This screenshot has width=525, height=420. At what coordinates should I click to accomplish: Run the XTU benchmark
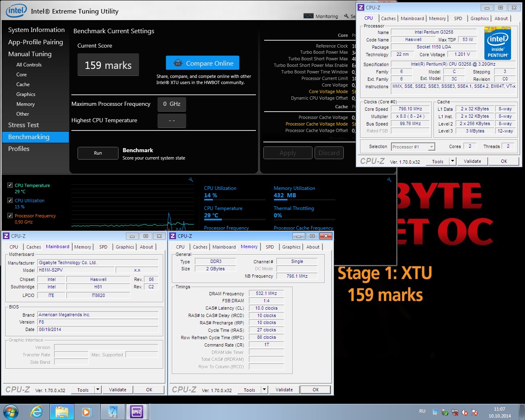[x=98, y=153]
